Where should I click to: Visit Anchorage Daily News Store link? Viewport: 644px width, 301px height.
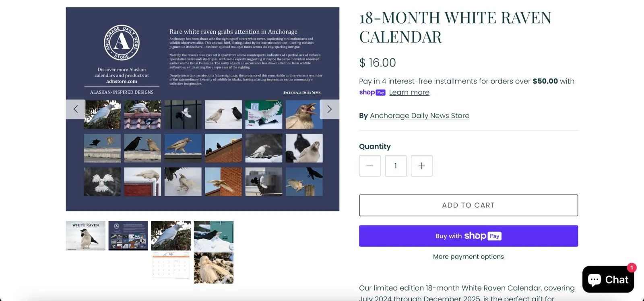(x=419, y=116)
